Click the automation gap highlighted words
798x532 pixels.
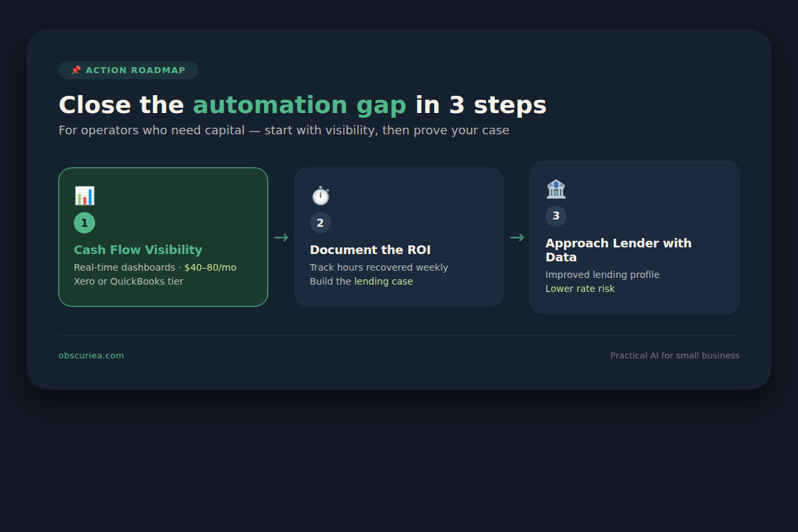pyautogui.click(x=299, y=105)
